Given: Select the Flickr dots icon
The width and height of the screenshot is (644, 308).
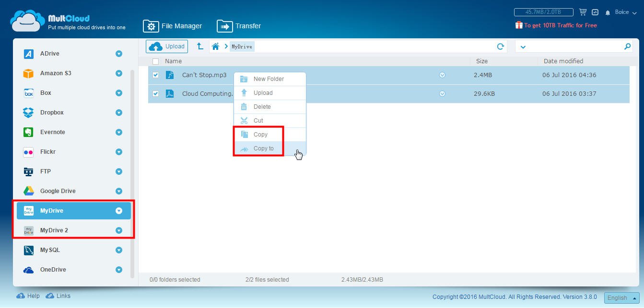Looking at the screenshot, I should click(29, 152).
